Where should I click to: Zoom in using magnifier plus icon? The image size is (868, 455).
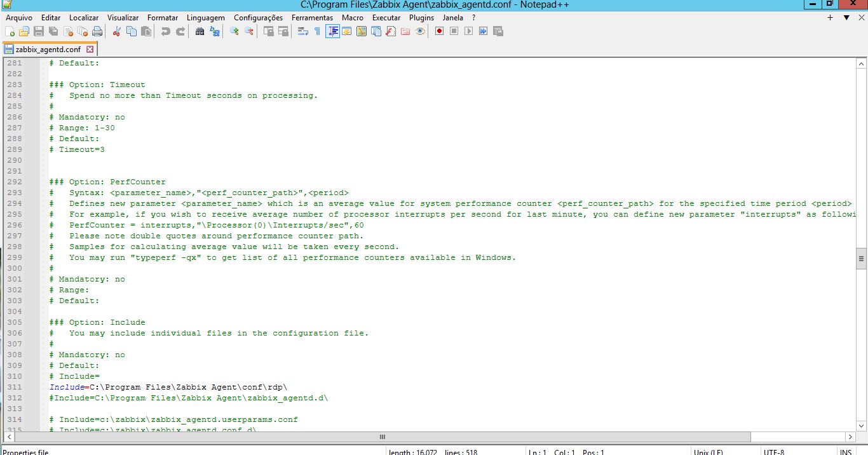(x=234, y=31)
